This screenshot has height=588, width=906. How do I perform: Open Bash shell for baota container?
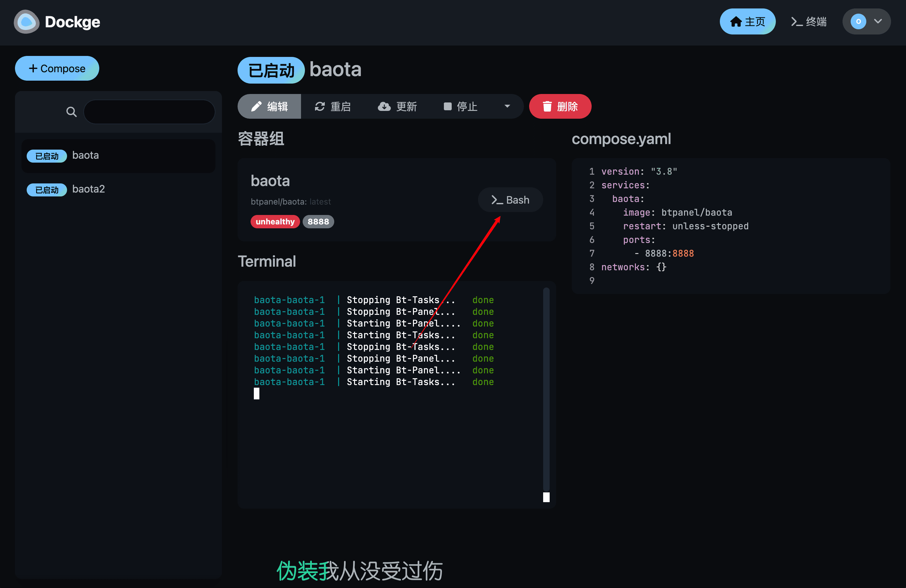(x=510, y=200)
